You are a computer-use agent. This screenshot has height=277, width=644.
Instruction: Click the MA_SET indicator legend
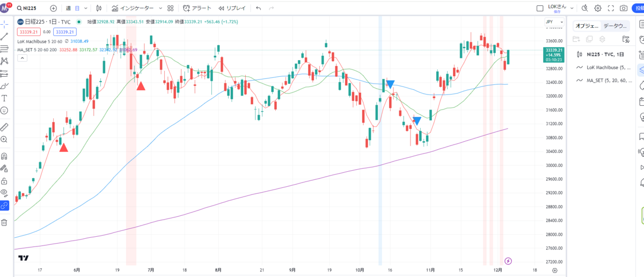[x=38, y=50]
